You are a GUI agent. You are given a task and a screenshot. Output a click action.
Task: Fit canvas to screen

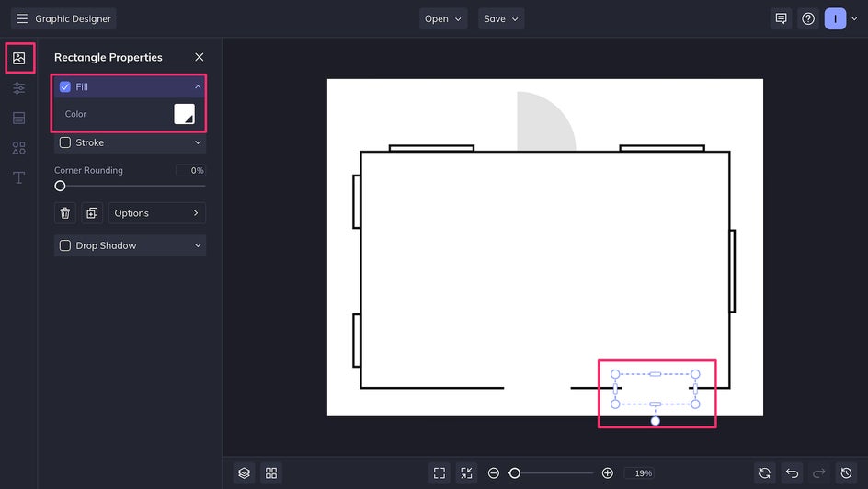[440, 473]
